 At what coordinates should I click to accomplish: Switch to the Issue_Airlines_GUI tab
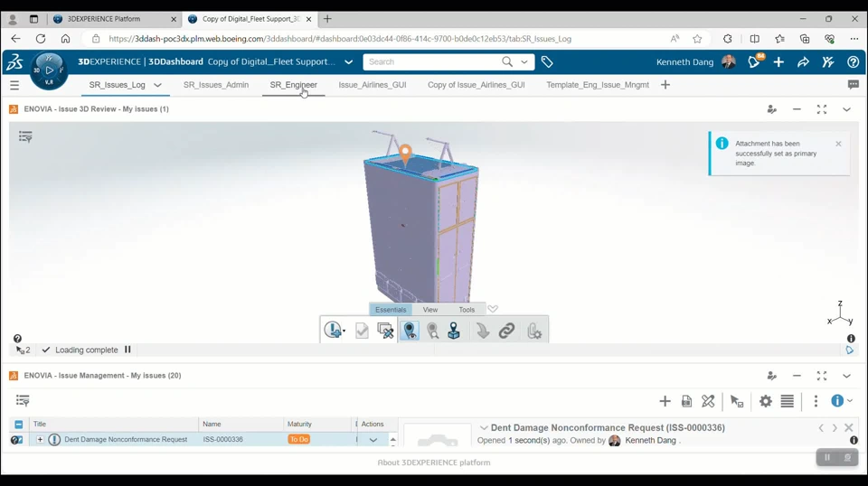point(372,85)
